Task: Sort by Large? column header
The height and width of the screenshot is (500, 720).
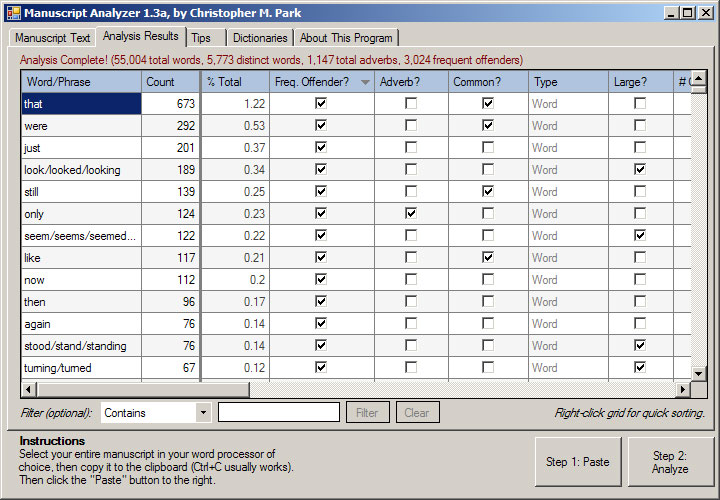Action: 641,82
